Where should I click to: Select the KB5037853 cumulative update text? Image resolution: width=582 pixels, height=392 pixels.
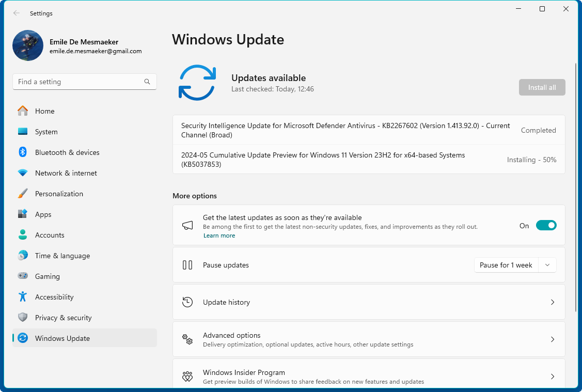click(x=323, y=160)
